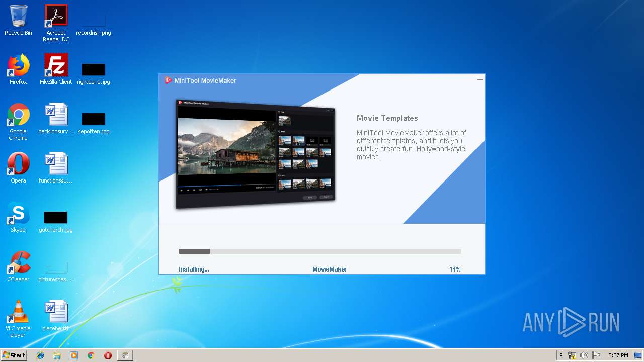Open Google Chrome desktop shortcut
The image size is (644, 362).
tap(18, 122)
